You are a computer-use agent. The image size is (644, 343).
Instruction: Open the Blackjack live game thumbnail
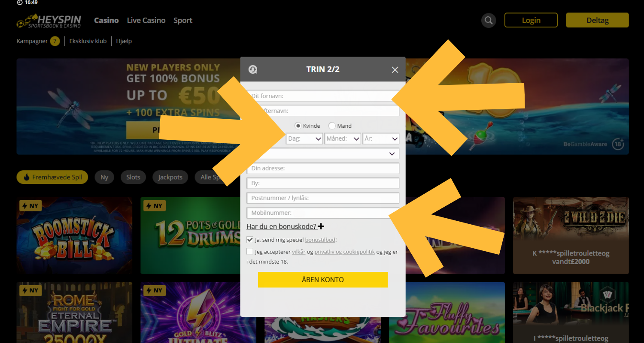(571, 313)
